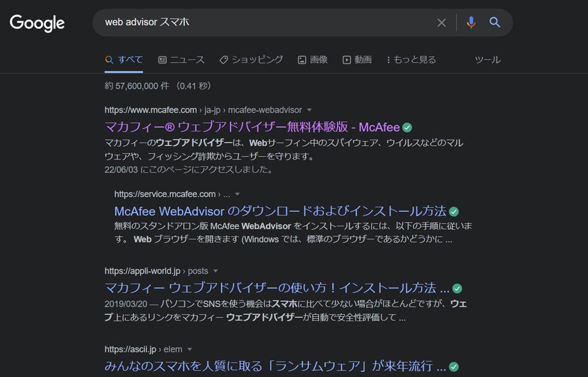The image size is (588, 377).
Task: Click the Google logo
Action: pyautogui.click(x=37, y=23)
